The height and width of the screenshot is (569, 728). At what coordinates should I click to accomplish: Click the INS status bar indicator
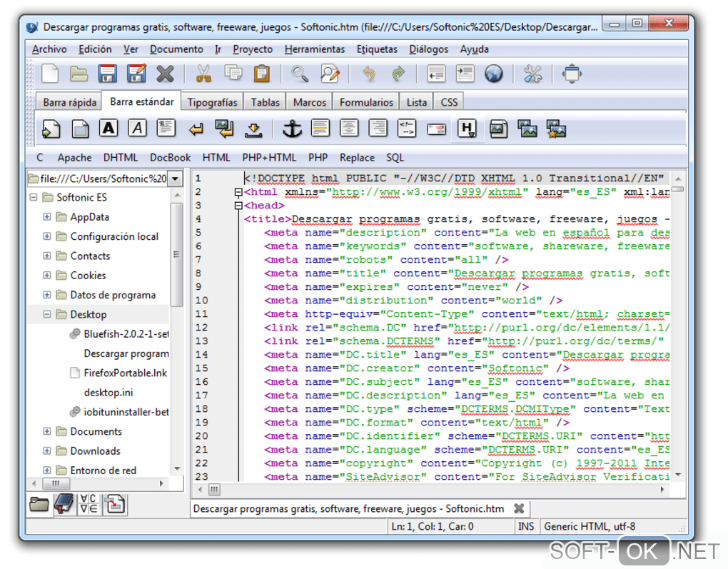526,527
